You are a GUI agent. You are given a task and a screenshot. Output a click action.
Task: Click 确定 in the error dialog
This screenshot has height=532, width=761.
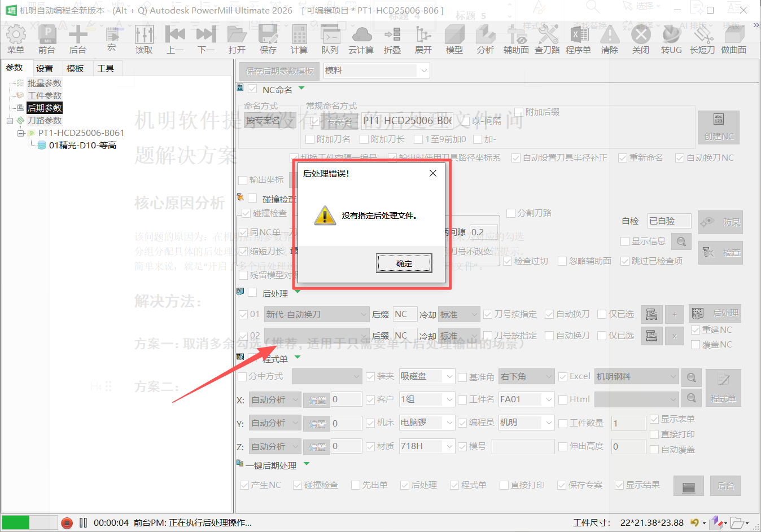(404, 263)
